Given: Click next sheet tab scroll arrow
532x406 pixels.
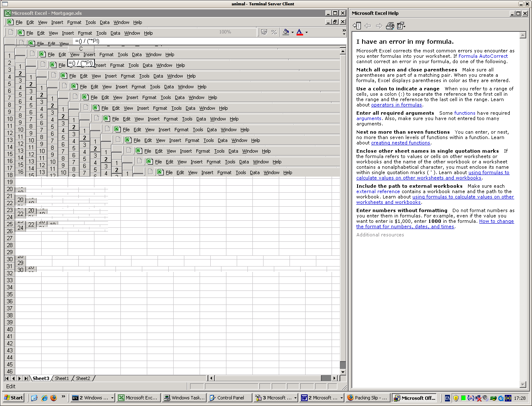Looking at the screenshot, I should click(19, 378).
